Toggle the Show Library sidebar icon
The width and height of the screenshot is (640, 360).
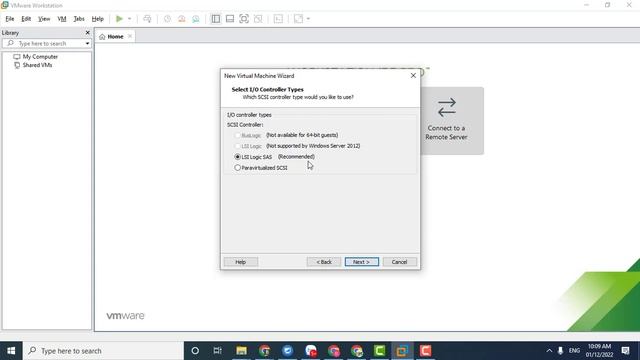[216, 19]
